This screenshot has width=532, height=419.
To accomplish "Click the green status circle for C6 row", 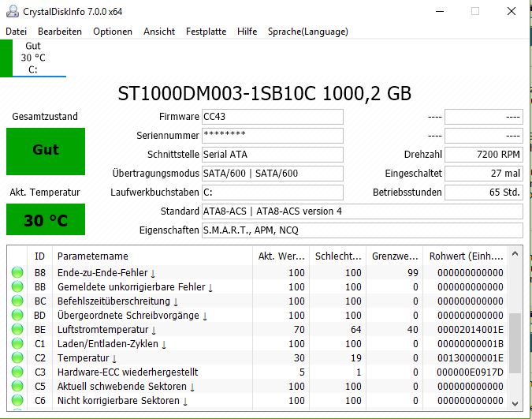I will 17,401.
